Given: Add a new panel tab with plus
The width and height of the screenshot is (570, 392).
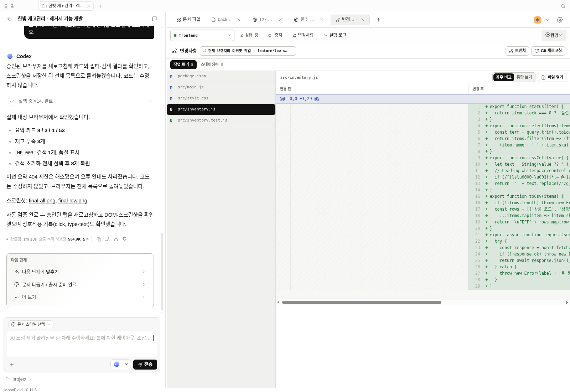Looking at the screenshot, I should pyautogui.click(x=378, y=20).
